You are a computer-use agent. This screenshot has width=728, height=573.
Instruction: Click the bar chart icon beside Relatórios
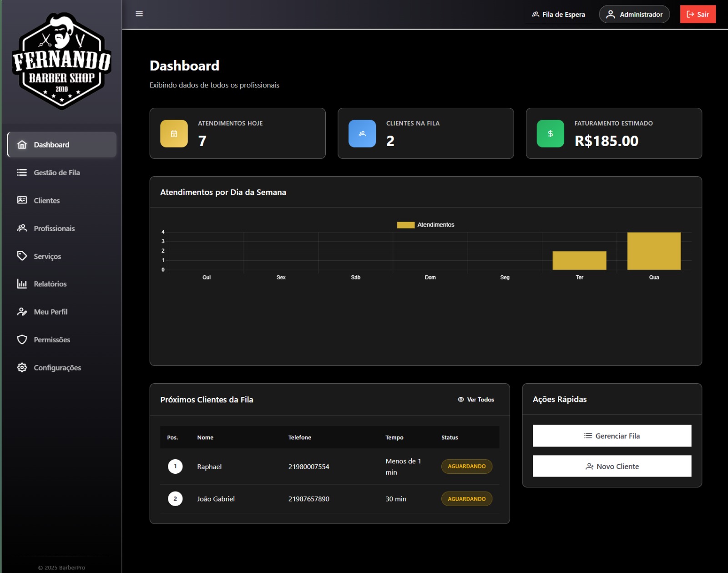coord(22,284)
